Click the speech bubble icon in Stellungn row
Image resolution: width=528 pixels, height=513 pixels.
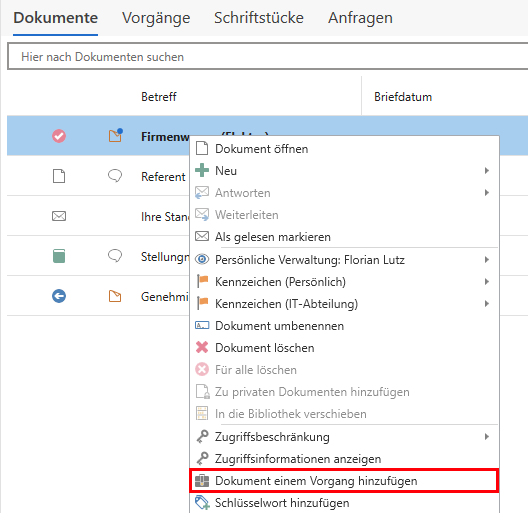[115, 256]
